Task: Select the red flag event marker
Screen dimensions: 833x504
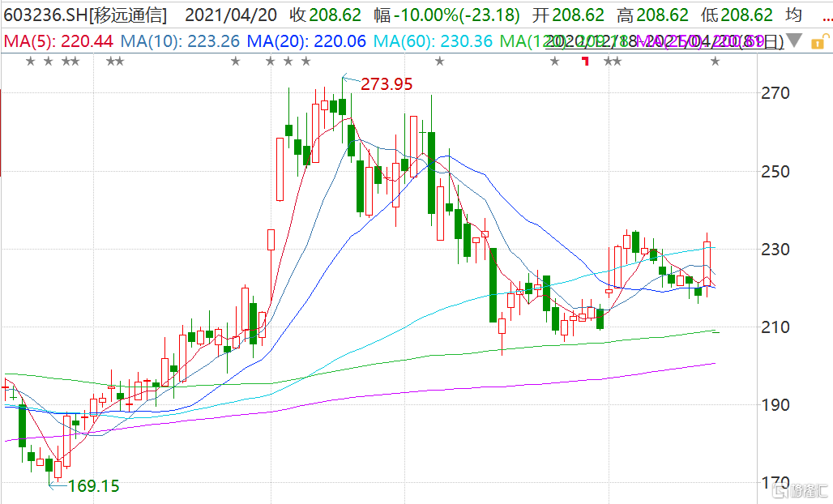Action: [586, 62]
